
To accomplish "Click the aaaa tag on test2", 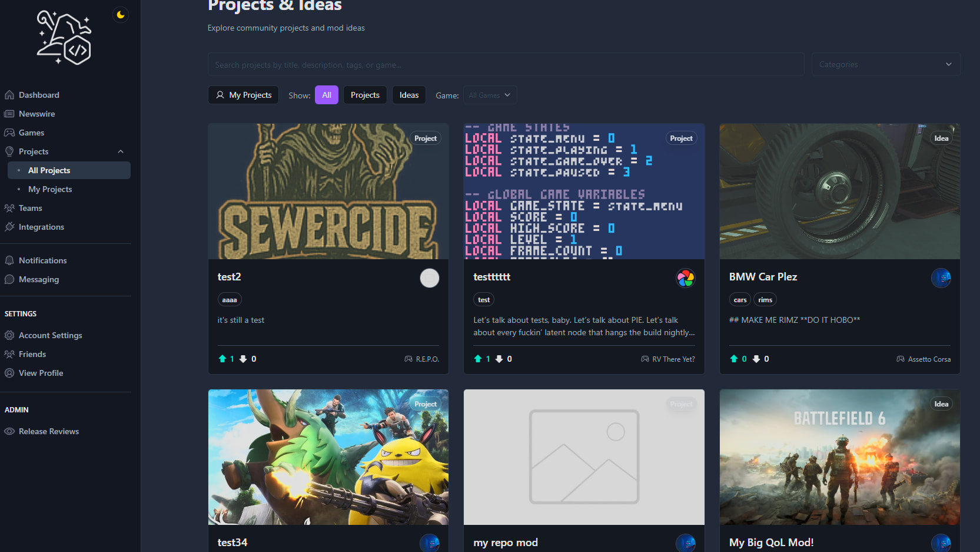I will 230,300.
